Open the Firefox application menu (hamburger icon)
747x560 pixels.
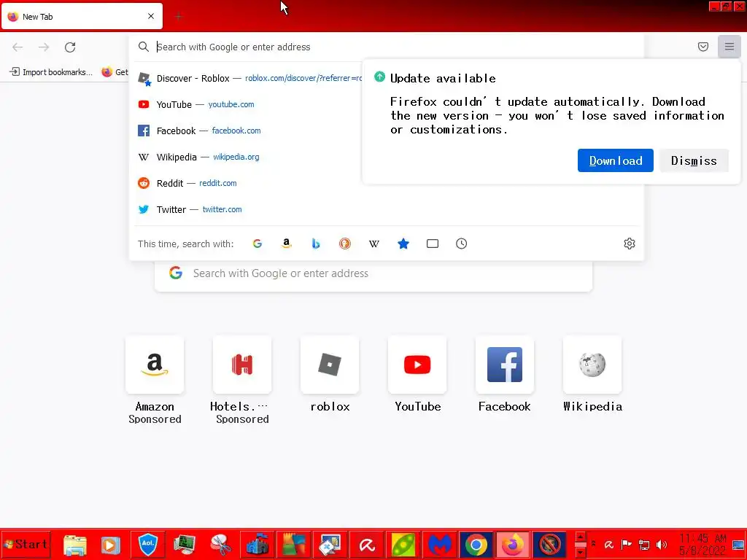(x=729, y=47)
